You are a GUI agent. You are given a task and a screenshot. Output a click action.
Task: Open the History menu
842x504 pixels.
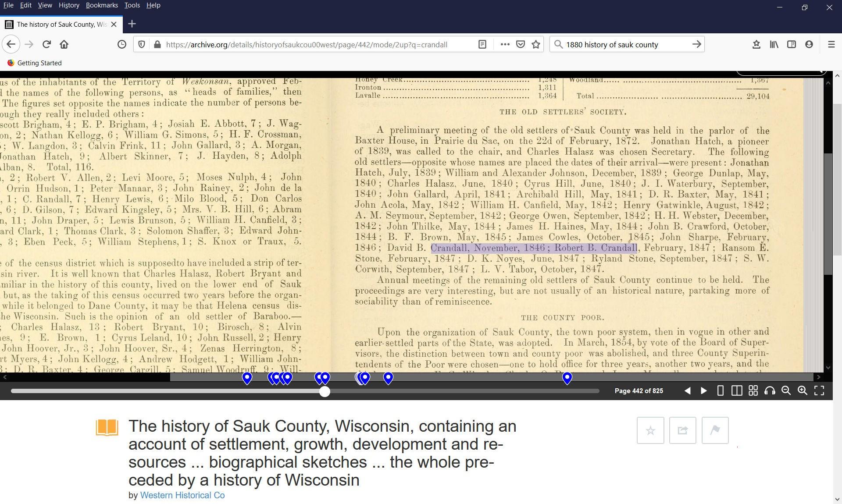[69, 5]
